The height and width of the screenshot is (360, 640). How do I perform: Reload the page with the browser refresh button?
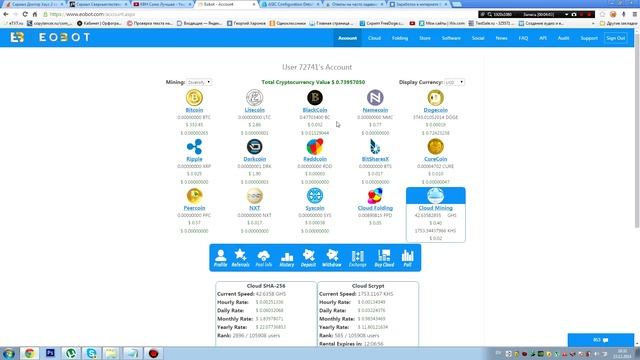[x=25, y=14]
